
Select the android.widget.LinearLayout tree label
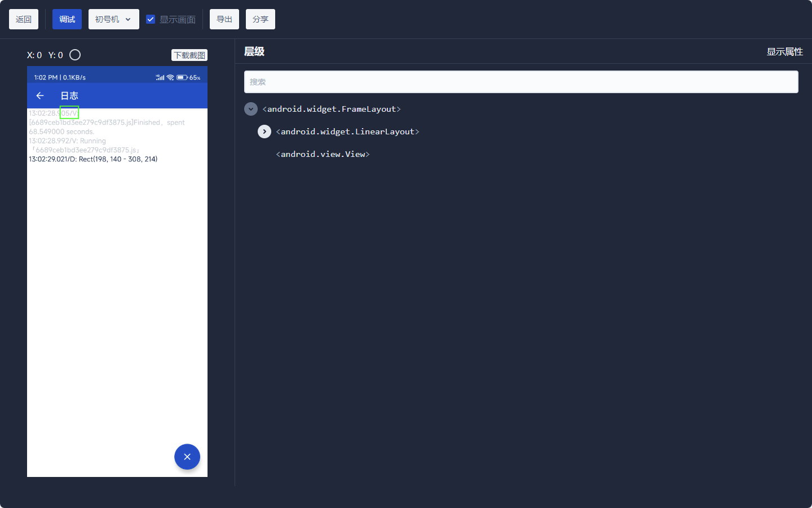(347, 132)
